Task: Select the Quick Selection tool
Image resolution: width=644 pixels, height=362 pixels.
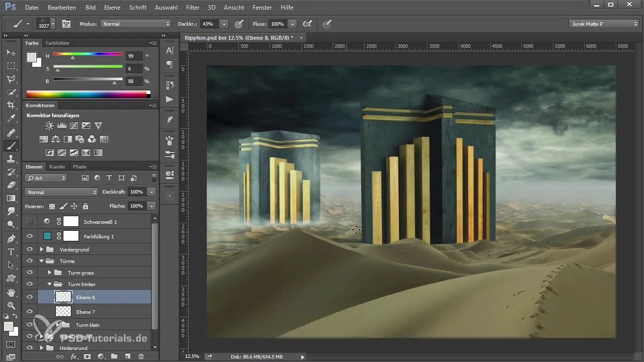Action: (11, 92)
